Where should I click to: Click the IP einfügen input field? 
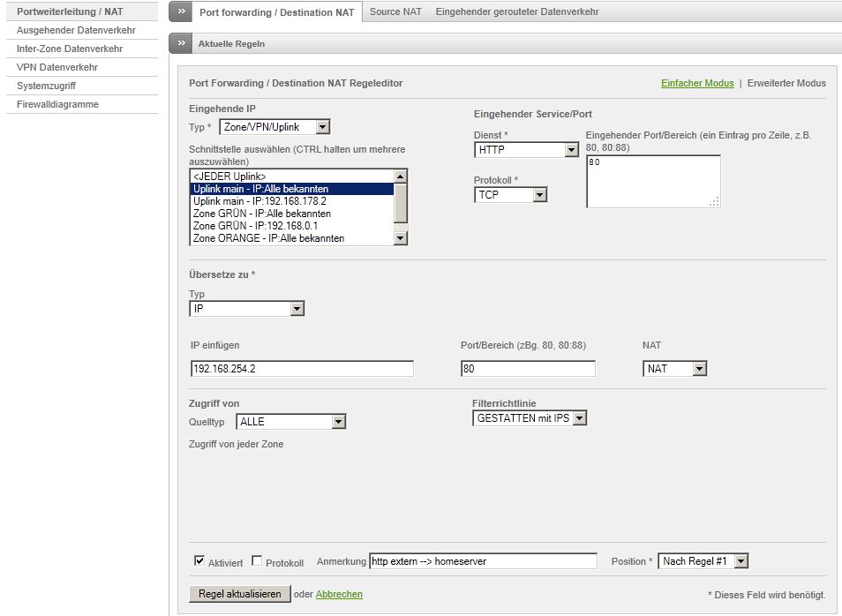302,369
